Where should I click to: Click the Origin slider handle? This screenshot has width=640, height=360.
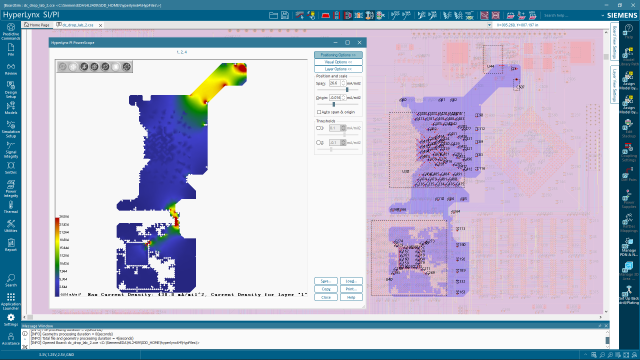(x=333, y=104)
